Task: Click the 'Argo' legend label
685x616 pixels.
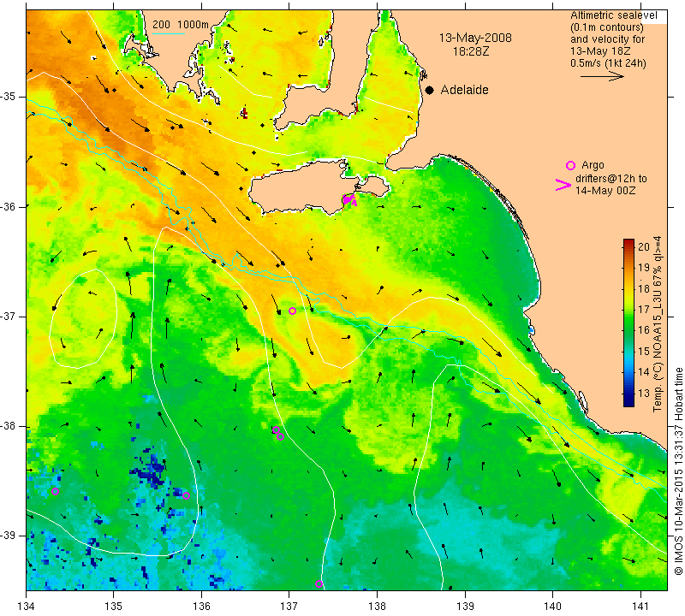Action: point(593,165)
